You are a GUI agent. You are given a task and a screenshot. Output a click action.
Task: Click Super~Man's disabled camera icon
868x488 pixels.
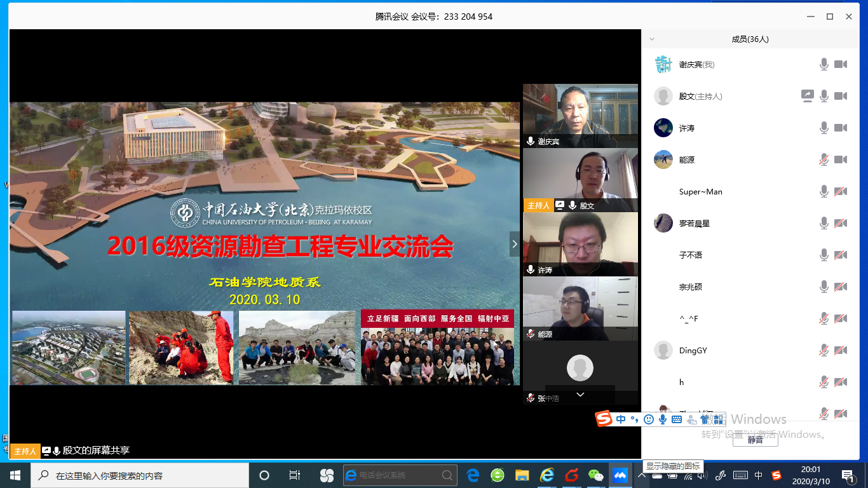tap(841, 191)
